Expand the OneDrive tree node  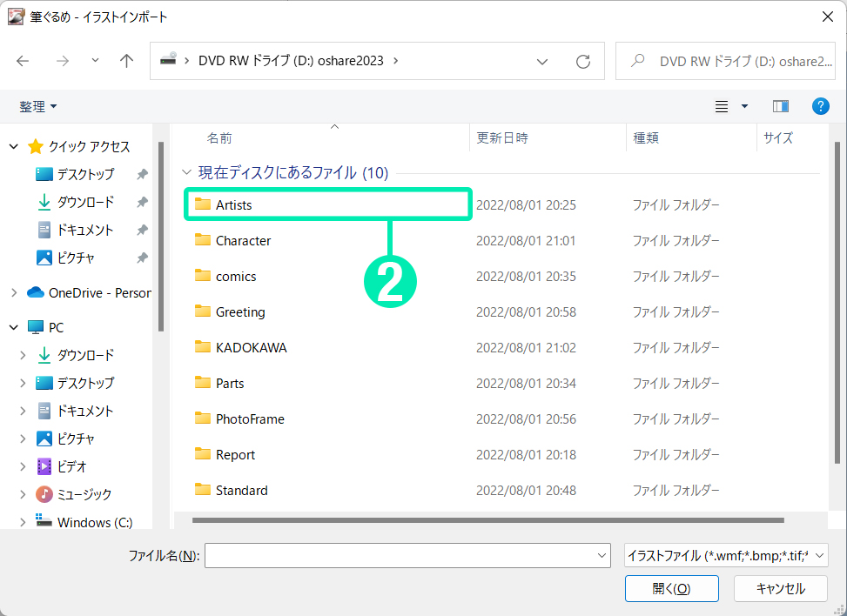click(x=14, y=293)
